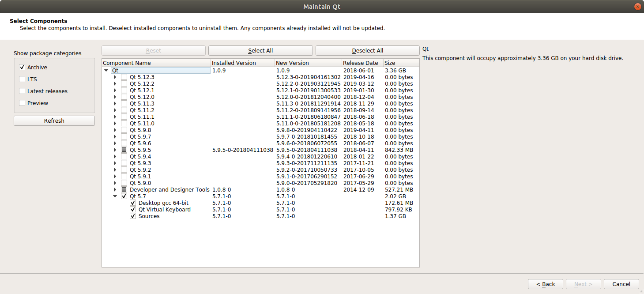
Task: Collapse the Qt 5.7 tree node
Action: click(x=115, y=196)
